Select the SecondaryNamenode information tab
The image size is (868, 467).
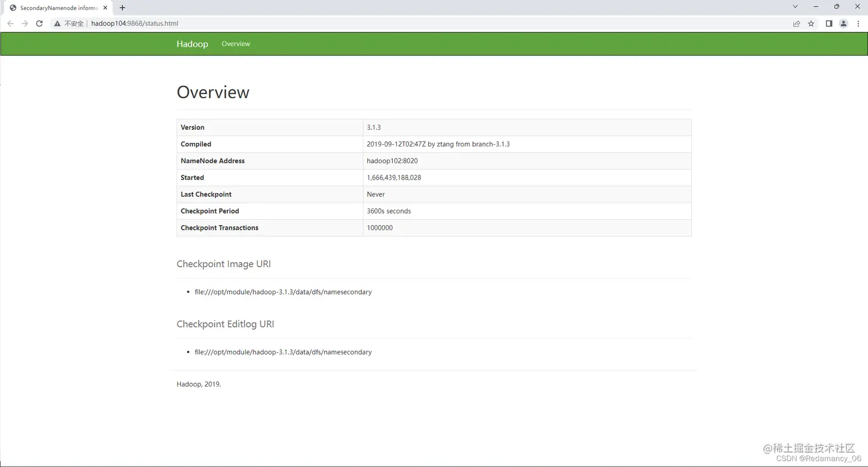click(59, 8)
